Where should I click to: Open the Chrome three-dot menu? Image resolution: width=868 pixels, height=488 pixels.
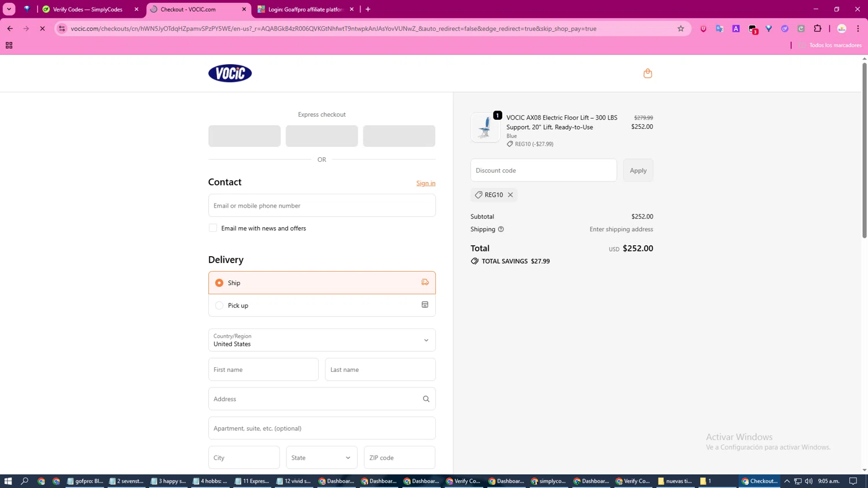tap(858, 28)
